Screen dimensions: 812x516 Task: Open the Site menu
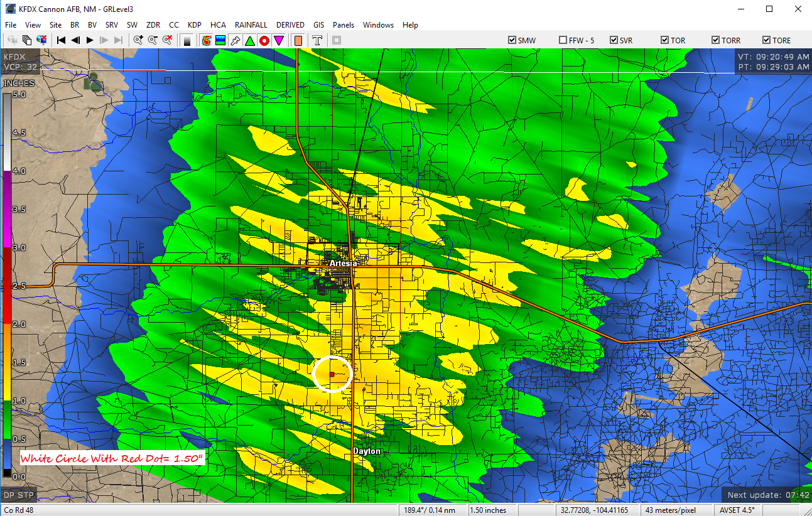click(x=55, y=25)
